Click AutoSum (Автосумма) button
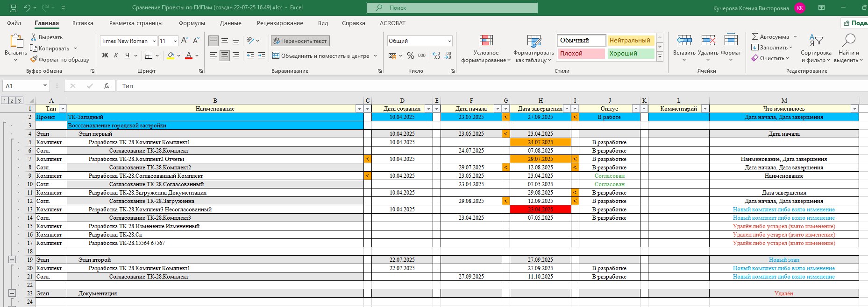The height and width of the screenshot is (307, 868). point(770,36)
